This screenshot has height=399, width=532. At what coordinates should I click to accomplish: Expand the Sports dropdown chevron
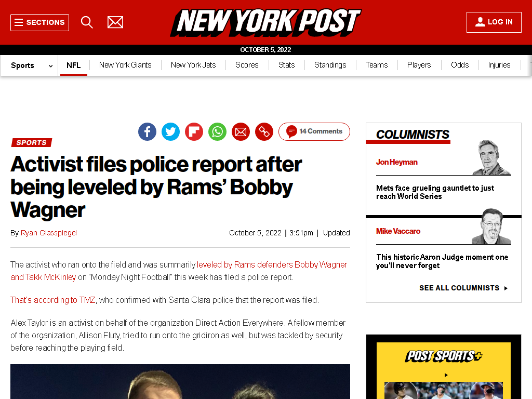click(x=50, y=66)
